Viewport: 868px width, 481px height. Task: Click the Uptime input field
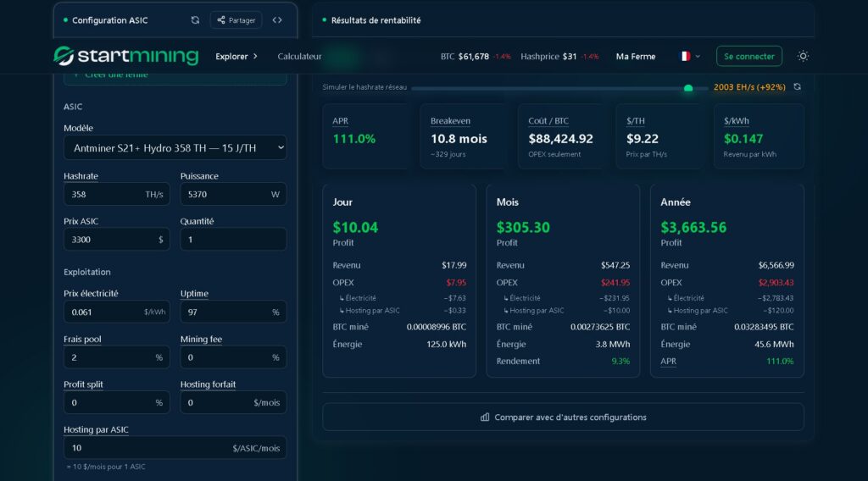(x=233, y=312)
